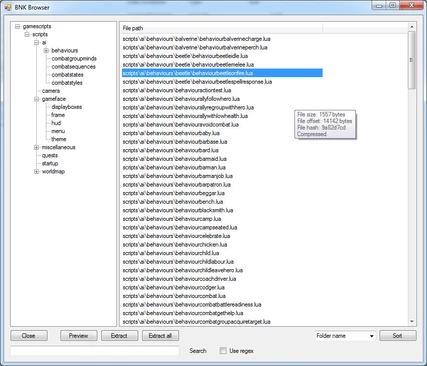Screen dimensions: 427x366
Task: Click the Sort button
Action: (398, 335)
